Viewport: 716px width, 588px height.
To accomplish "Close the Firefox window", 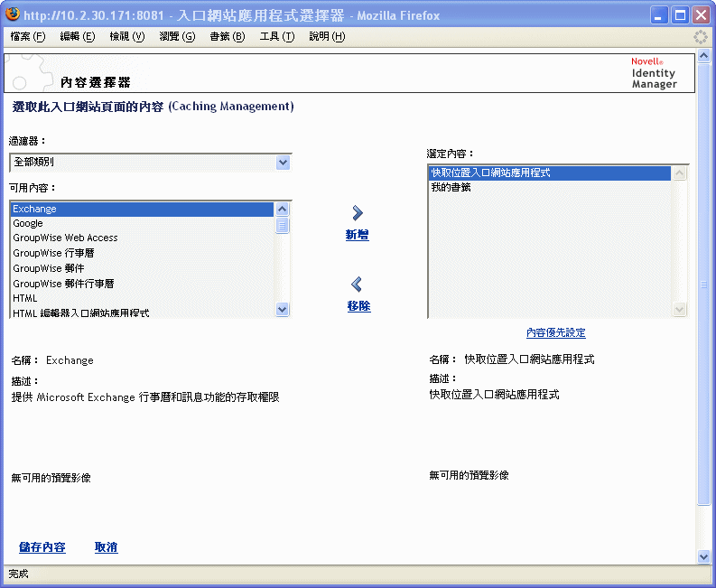I will (701, 15).
